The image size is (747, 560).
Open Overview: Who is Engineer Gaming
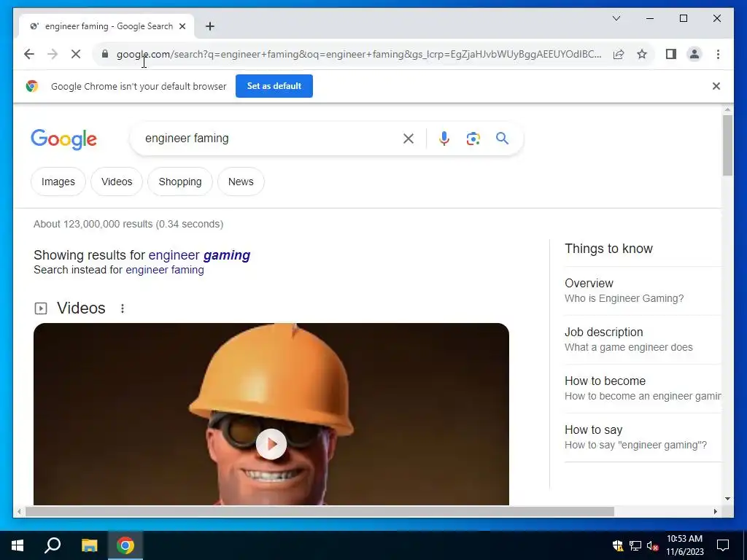coord(643,290)
